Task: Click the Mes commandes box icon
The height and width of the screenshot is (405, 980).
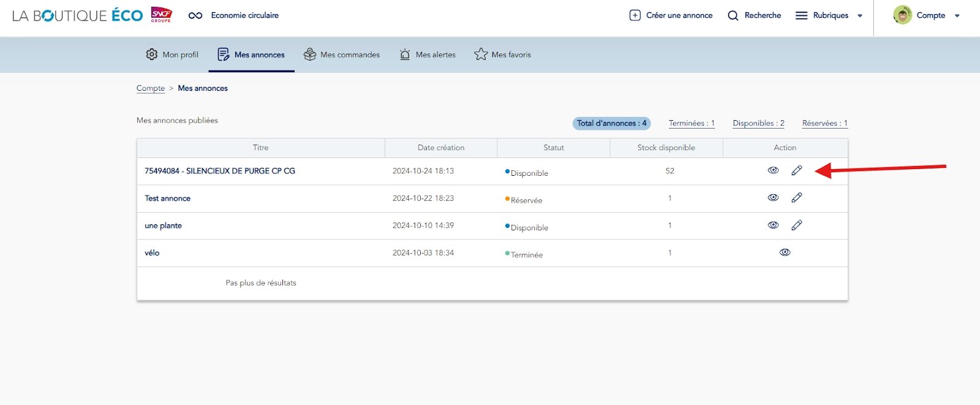Action: pos(310,54)
